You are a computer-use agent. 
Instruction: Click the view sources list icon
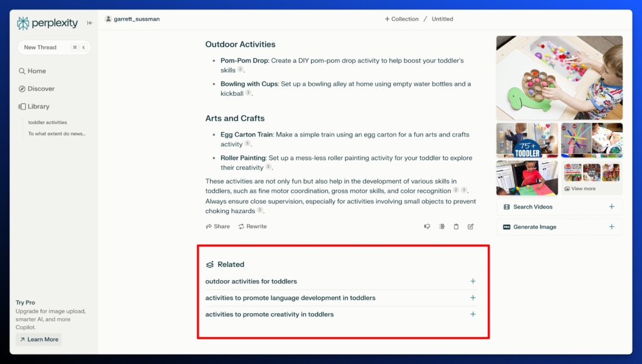441,227
